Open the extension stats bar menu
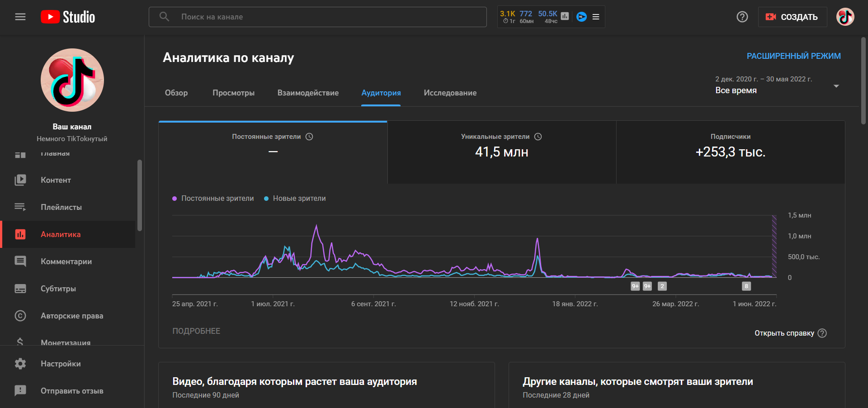This screenshot has width=868, height=408. coord(596,17)
